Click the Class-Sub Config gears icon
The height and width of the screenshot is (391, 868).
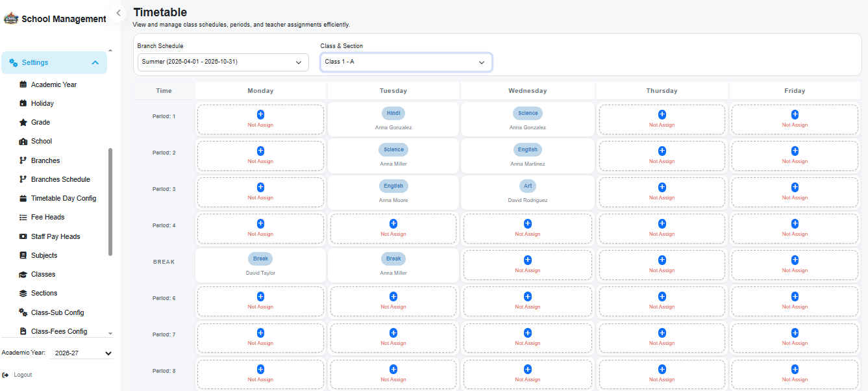[x=23, y=312]
